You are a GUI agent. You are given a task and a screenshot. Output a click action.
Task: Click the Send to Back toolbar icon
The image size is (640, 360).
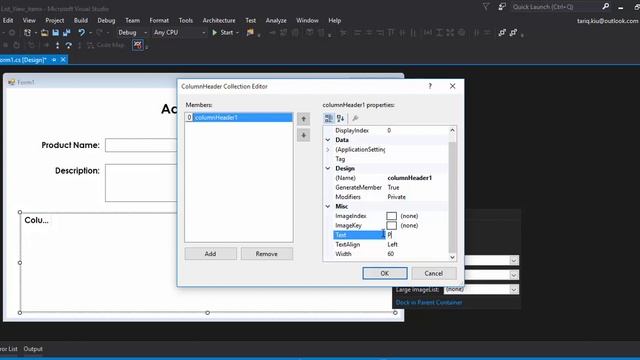click(x=513, y=33)
